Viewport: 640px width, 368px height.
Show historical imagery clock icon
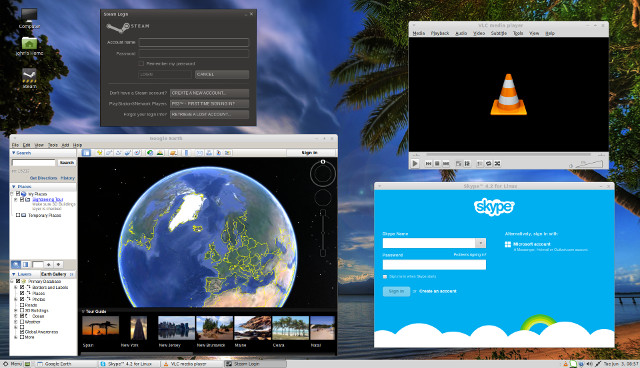(x=150, y=153)
